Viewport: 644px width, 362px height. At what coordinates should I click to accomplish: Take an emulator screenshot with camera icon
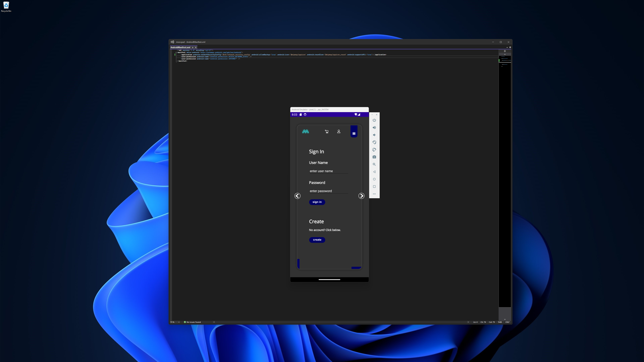click(374, 157)
